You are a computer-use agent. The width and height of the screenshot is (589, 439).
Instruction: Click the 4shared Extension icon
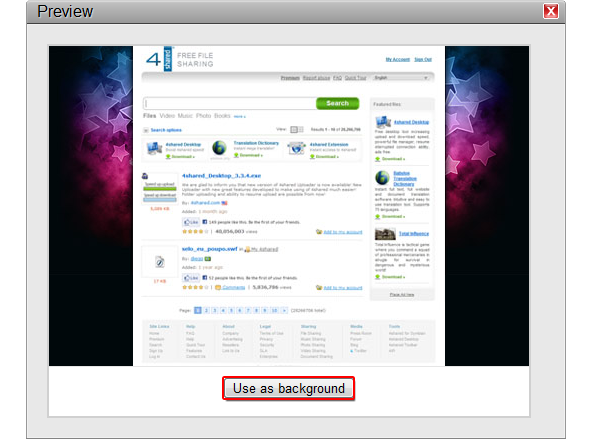(296, 149)
